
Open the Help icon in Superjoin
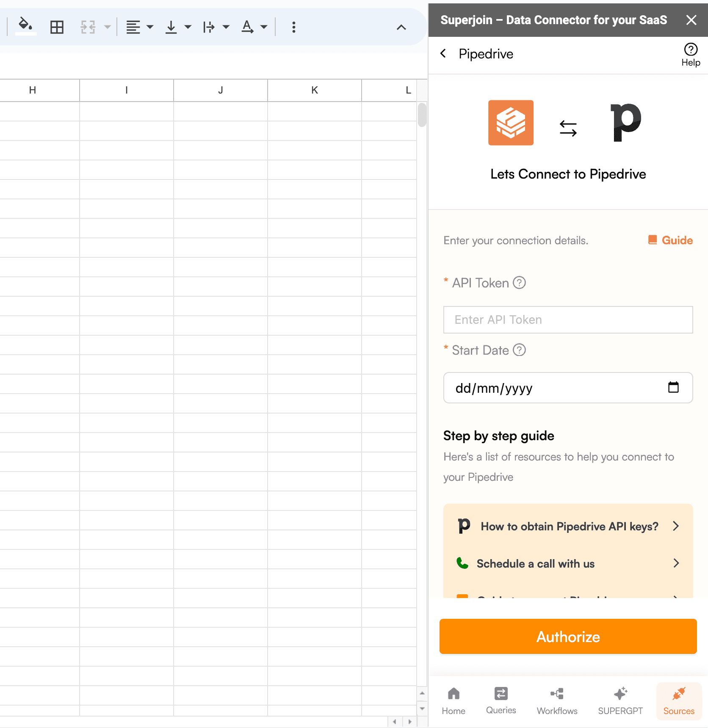pos(691,55)
